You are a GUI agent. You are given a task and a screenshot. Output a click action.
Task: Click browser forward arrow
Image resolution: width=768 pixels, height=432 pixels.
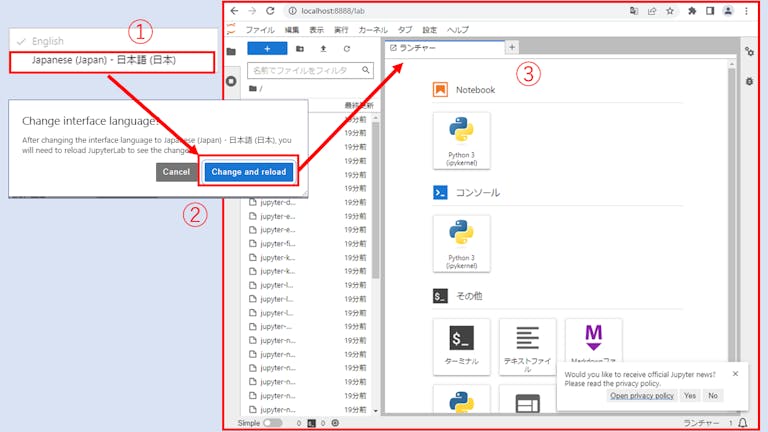[252, 11]
